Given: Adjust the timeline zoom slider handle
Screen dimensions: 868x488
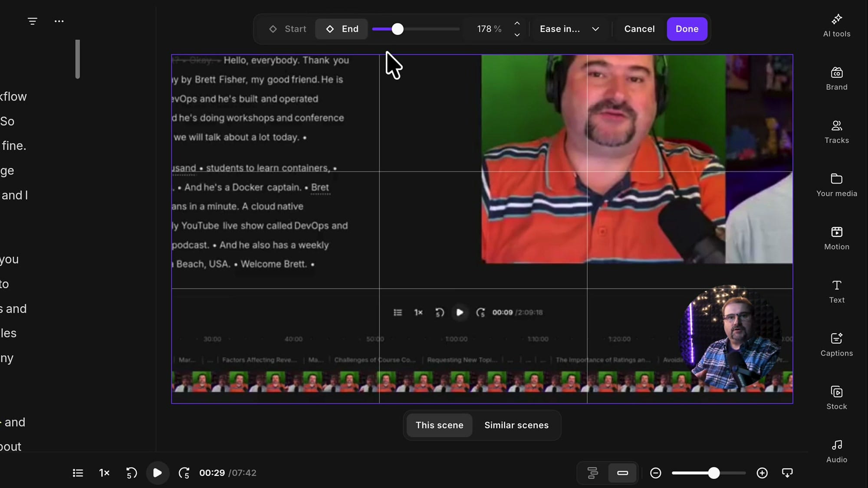Looking at the screenshot, I should click(x=714, y=473).
